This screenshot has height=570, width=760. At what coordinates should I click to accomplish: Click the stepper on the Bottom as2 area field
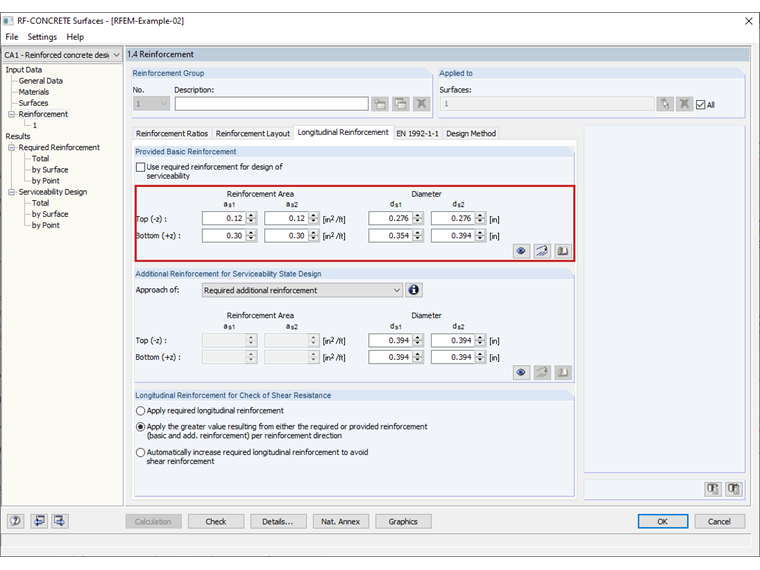(314, 236)
